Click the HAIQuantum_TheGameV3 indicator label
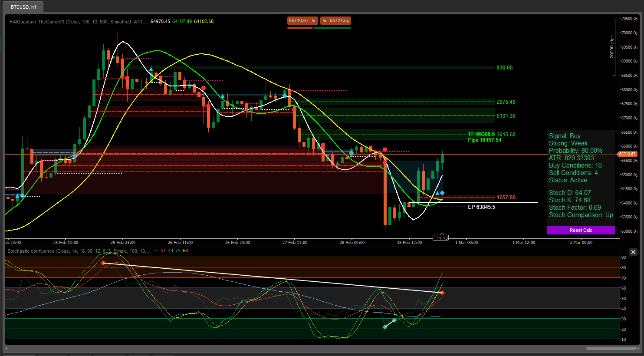This screenshot has width=644, height=356. click(78, 22)
